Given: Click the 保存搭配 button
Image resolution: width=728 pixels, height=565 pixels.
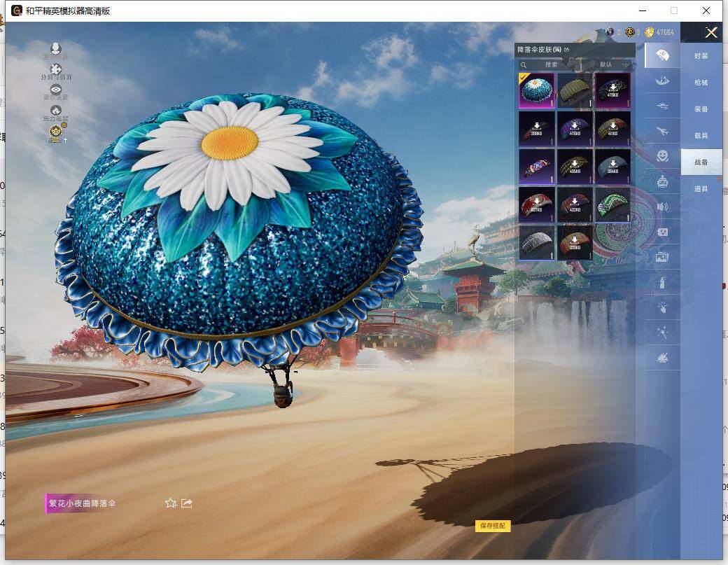Looking at the screenshot, I should [x=493, y=526].
